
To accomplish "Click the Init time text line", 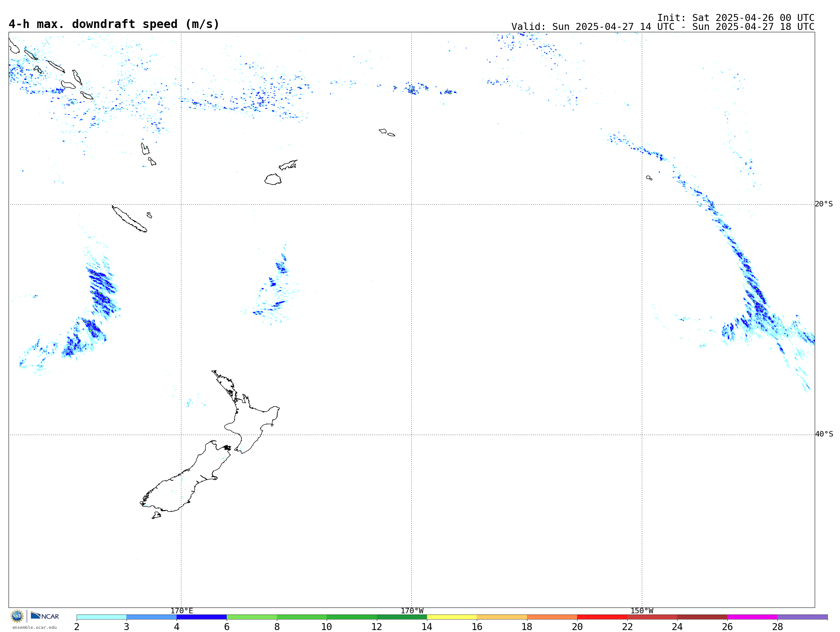I will pyautogui.click(x=736, y=18).
